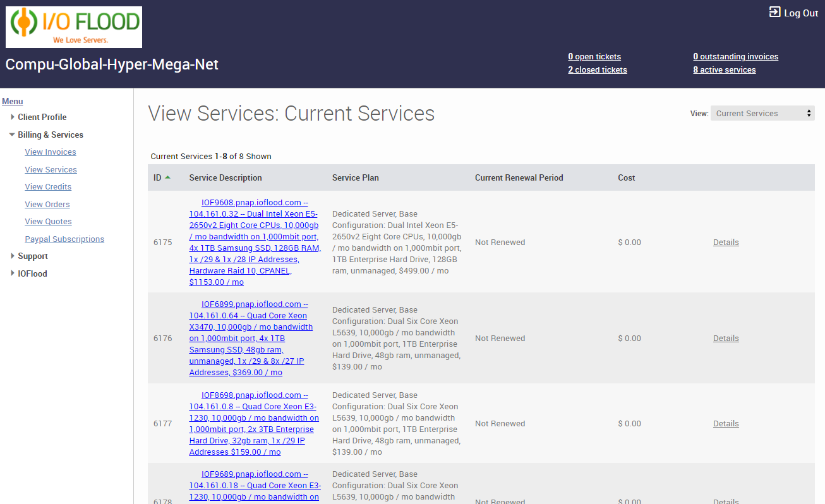This screenshot has width=825, height=504.
Task: Open Paypal Subscriptions page
Action: [64, 239]
